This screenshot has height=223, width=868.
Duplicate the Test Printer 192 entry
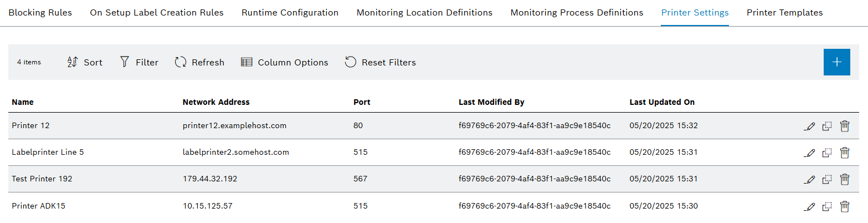point(827,179)
